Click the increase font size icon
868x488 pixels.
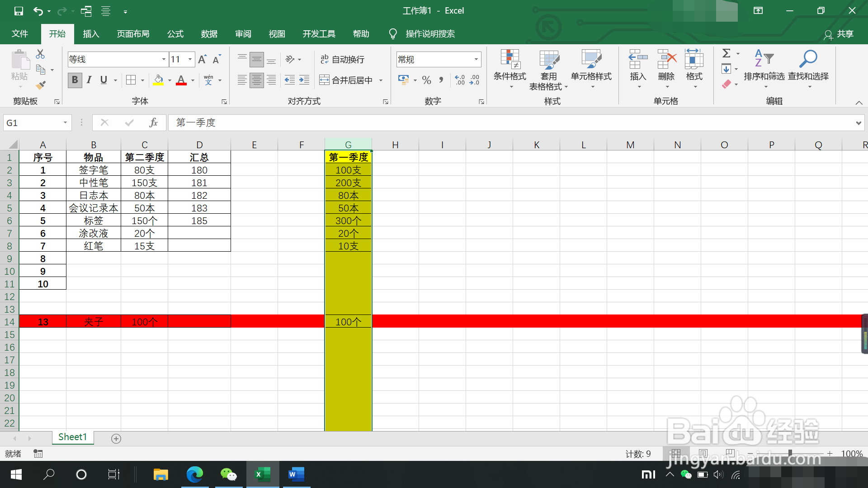coord(202,59)
